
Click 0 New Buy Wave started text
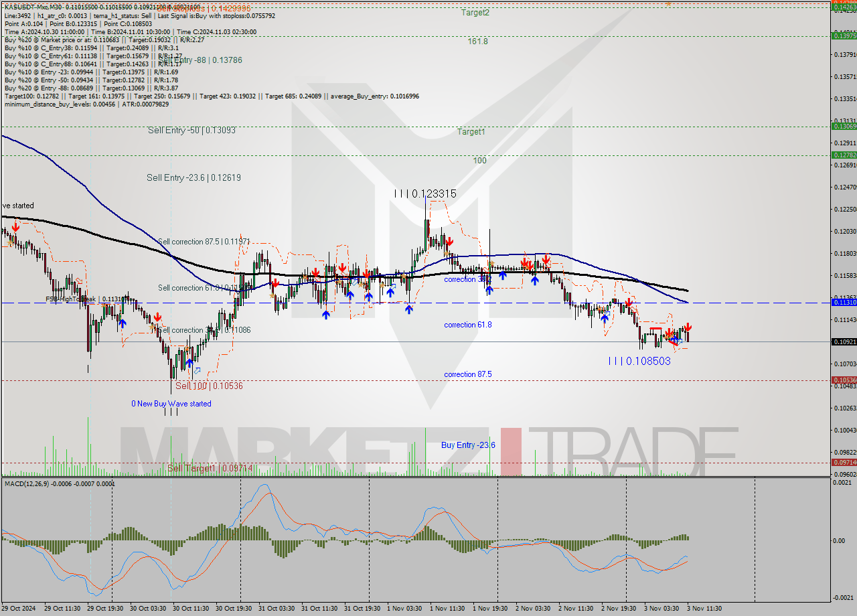click(171, 404)
